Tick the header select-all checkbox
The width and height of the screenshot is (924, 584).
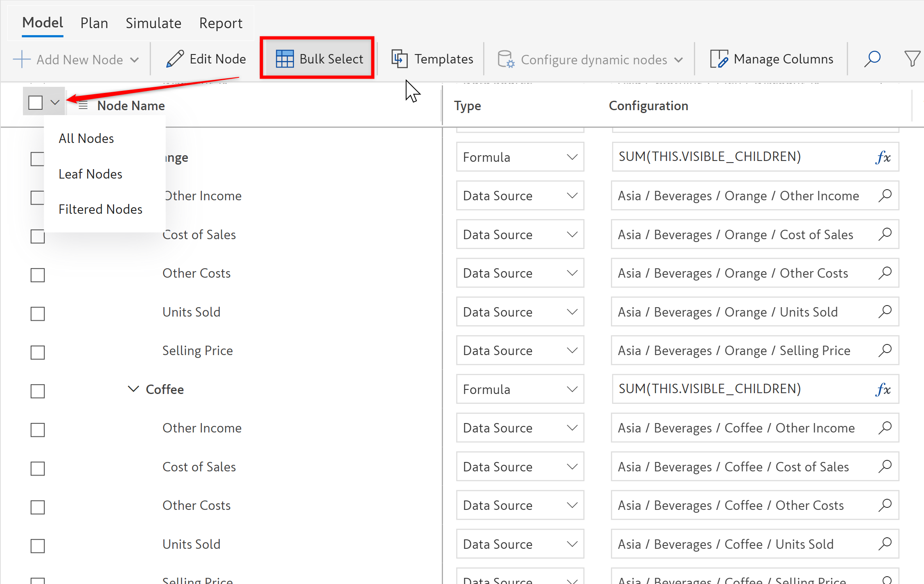click(x=36, y=102)
